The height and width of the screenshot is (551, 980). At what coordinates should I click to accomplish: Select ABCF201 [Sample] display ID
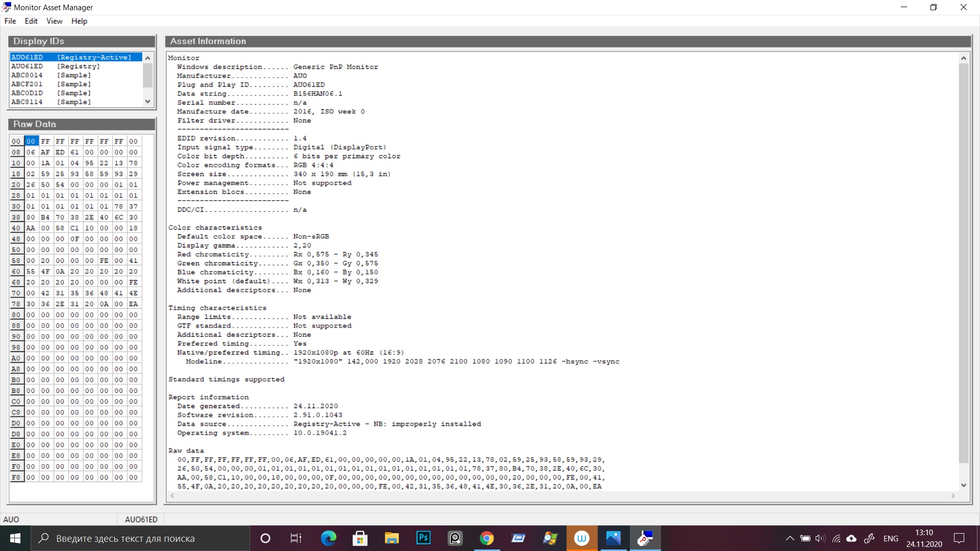tap(51, 84)
